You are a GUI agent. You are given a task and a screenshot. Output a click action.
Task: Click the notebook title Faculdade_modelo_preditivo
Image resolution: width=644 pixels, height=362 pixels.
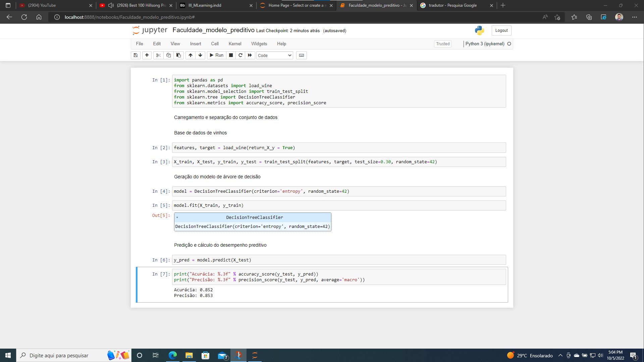pyautogui.click(x=213, y=30)
